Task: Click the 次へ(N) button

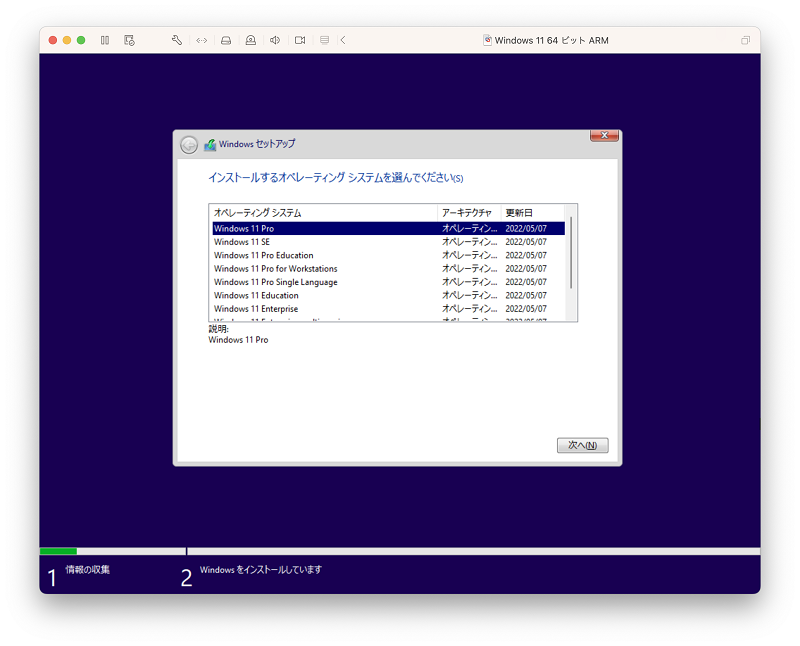Action: click(x=582, y=445)
